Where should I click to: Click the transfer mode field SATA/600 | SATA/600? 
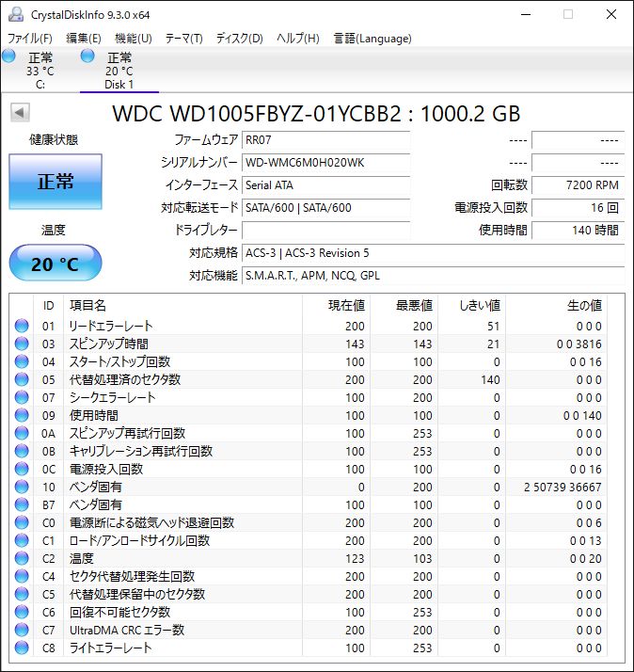[326, 208]
